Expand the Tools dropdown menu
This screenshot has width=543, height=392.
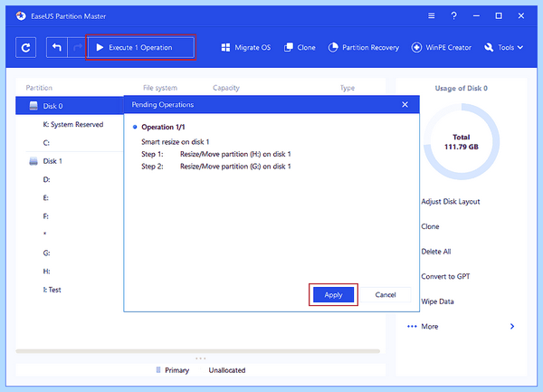pyautogui.click(x=503, y=47)
